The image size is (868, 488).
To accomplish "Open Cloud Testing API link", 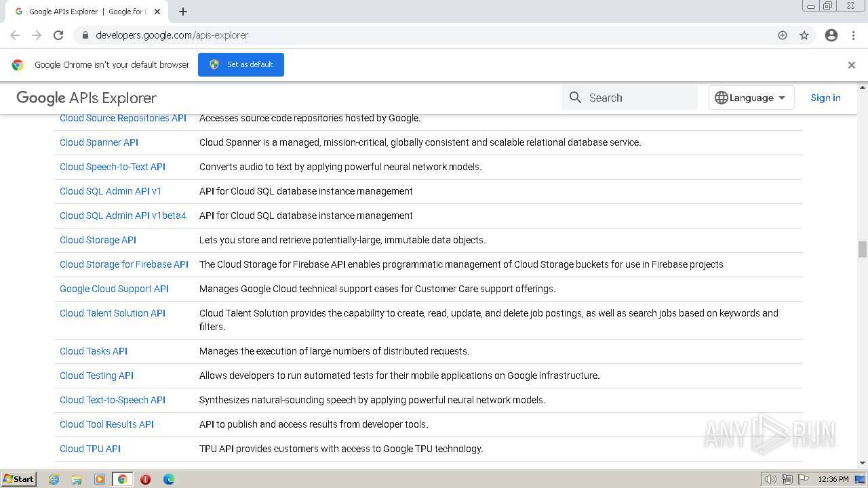I will click(96, 375).
